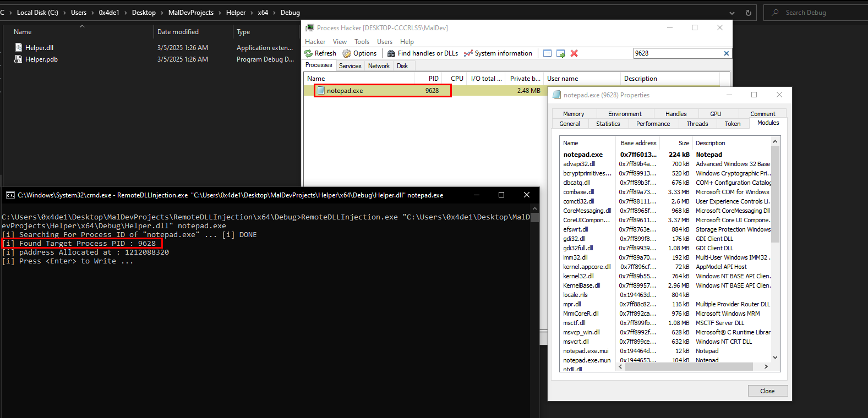This screenshot has height=418, width=868.
Task: Sort modules by Base address column
Action: (638, 143)
